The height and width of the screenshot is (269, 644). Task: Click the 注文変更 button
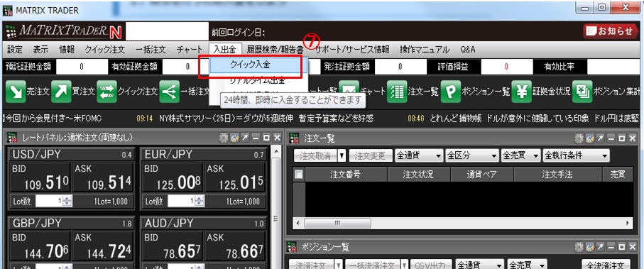pyautogui.click(x=371, y=155)
